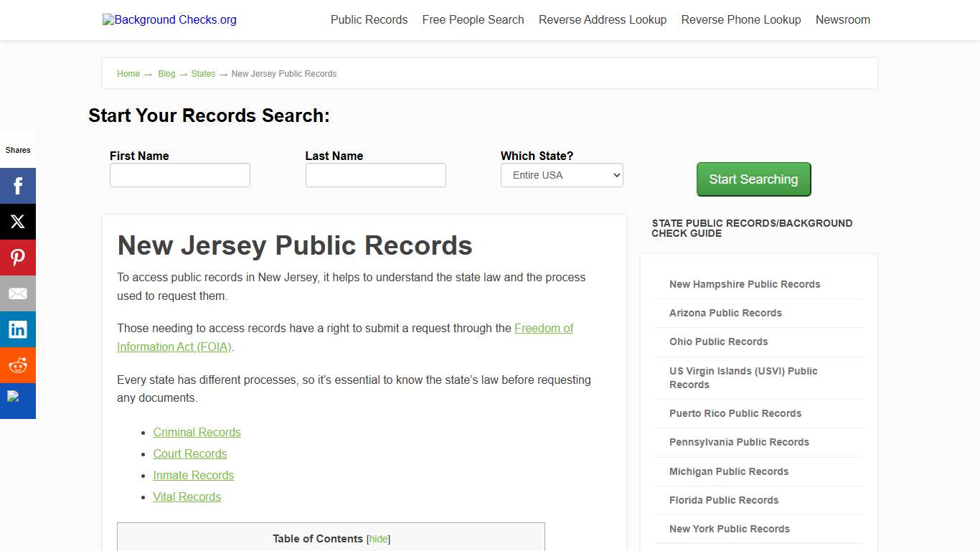Select Entire USA from the state selector

pos(561,175)
